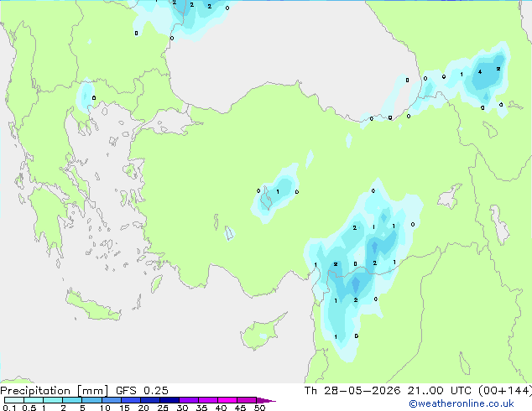Click the legend scale label "40"
The image size is (532, 411).
[221, 408]
